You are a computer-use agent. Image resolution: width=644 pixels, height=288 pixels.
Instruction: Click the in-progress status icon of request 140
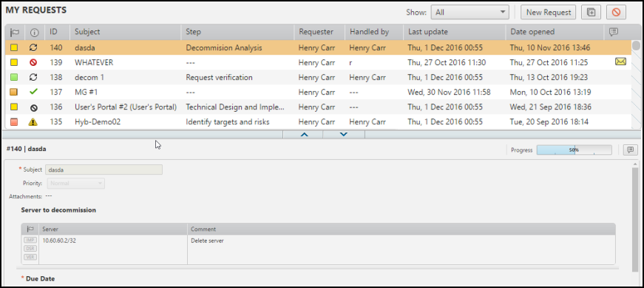(x=33, y=47)
